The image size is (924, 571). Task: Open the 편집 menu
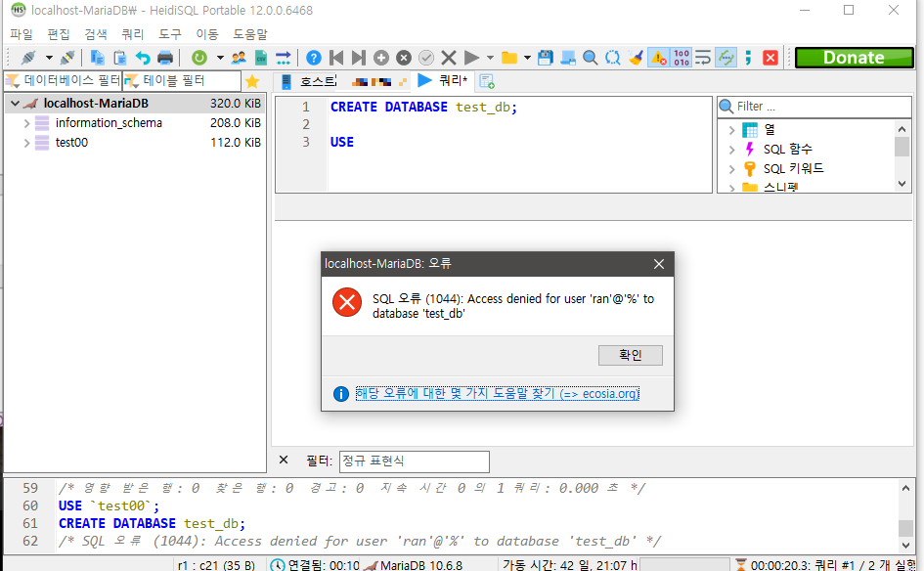click(59, 34)
